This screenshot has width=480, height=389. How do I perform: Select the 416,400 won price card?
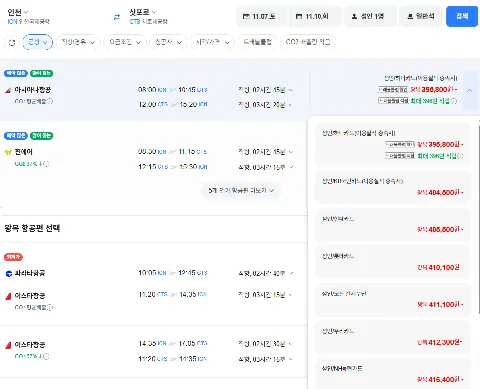pyautogui.click(x=393, y=374)
